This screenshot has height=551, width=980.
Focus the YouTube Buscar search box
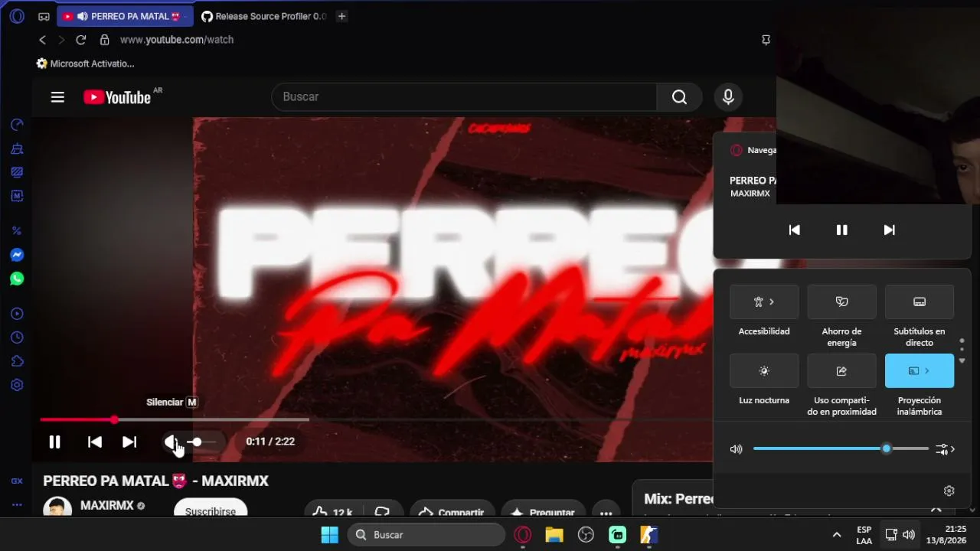coord(464,97)
